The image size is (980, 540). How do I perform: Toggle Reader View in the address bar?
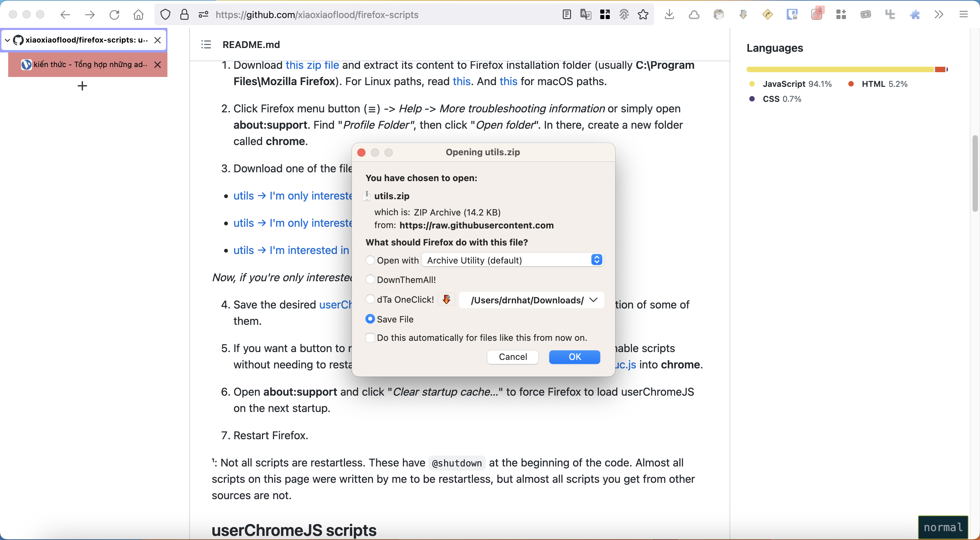567,14
